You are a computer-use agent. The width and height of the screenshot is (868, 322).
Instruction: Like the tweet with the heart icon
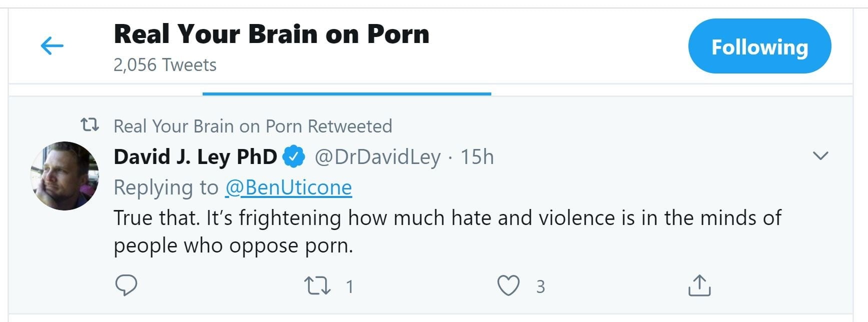(x=508, y=286)
